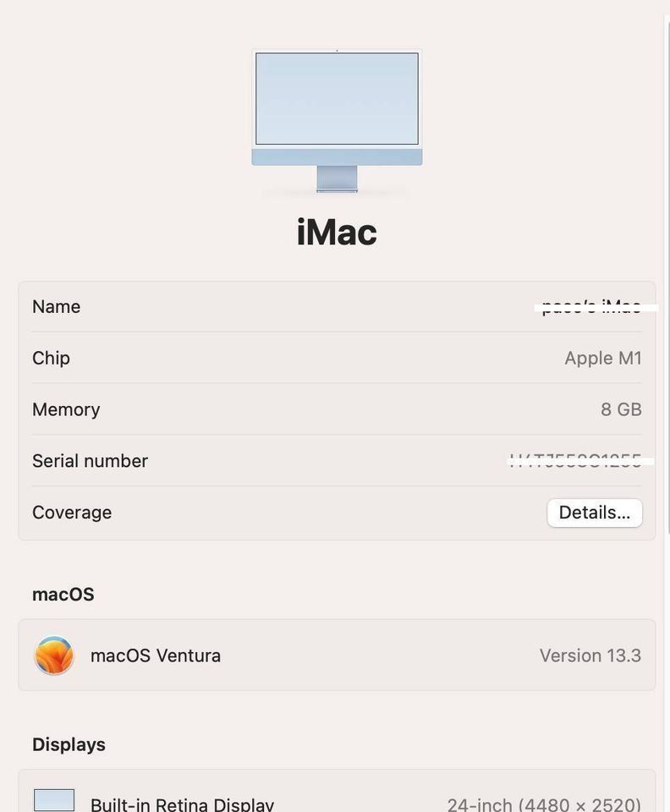Click the Built-in Retina Display label
This screenshot has width=670, height=812.
coord(182,804)
